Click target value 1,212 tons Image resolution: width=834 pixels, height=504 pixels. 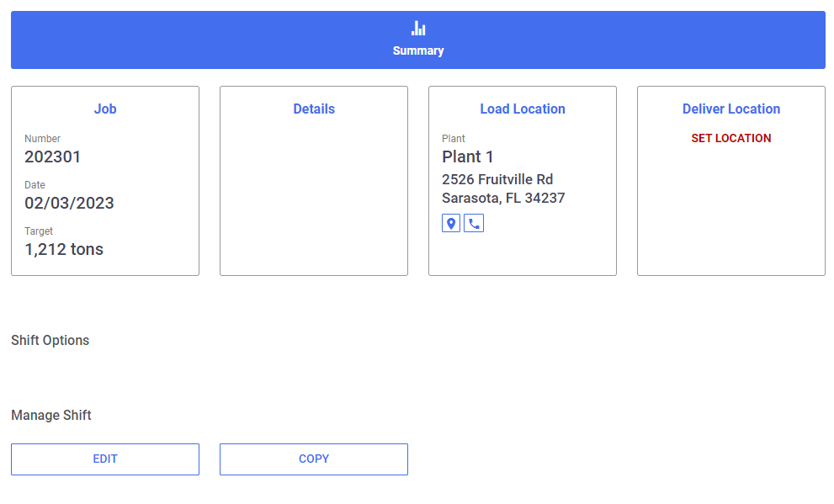[64, 249]
